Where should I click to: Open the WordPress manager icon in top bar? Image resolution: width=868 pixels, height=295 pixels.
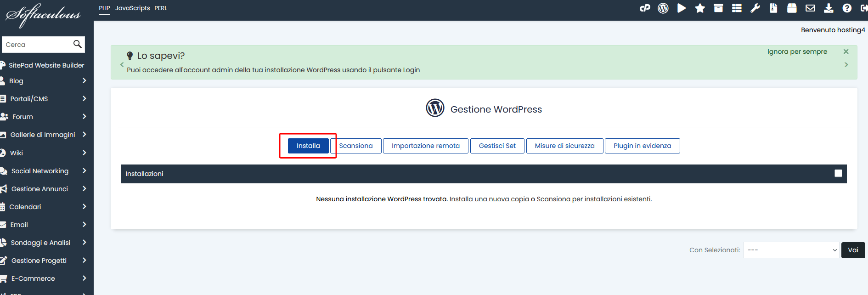[663, 8]
